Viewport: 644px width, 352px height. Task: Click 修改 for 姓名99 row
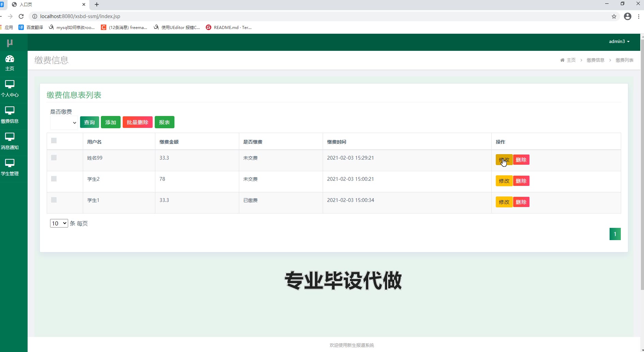(504, 160)
